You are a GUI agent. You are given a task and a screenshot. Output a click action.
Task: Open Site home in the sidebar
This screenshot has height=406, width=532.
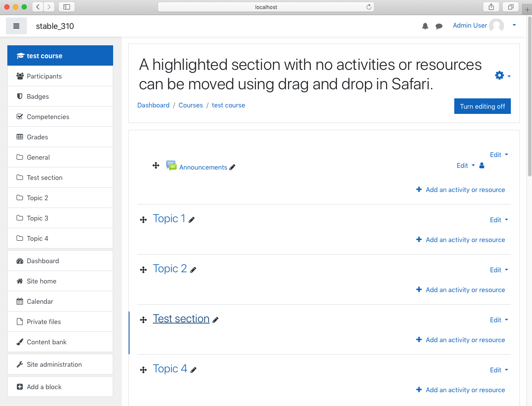tap(60, 281)
